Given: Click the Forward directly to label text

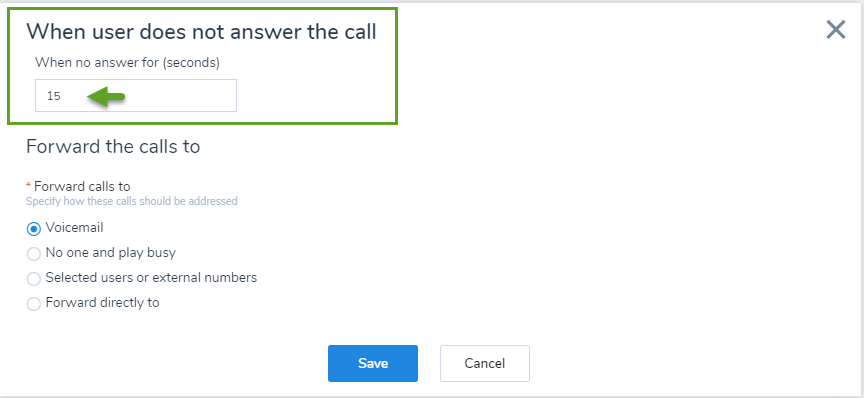Looking at the screenshot, I should pos(102,303).
